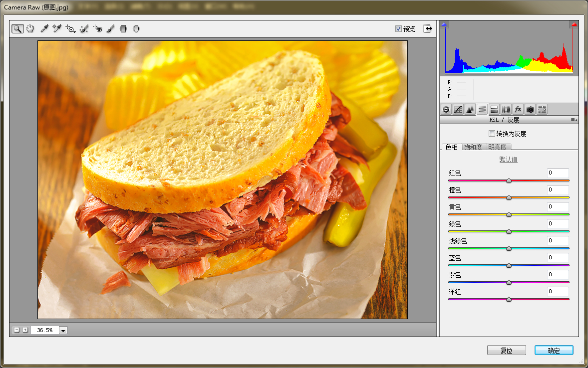This screenshot has width=588, height=368.
Task: Click the 红色 hue slider handle
Action: point(509,181)
